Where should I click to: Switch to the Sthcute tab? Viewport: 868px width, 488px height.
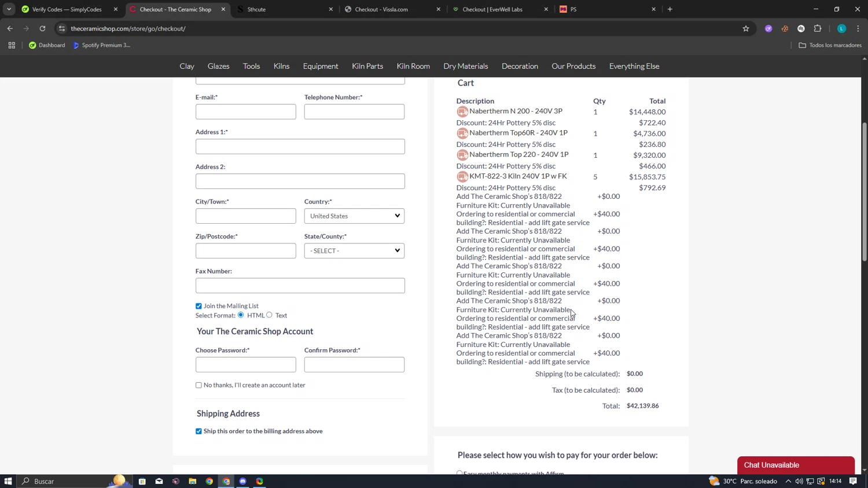point(285,9)
